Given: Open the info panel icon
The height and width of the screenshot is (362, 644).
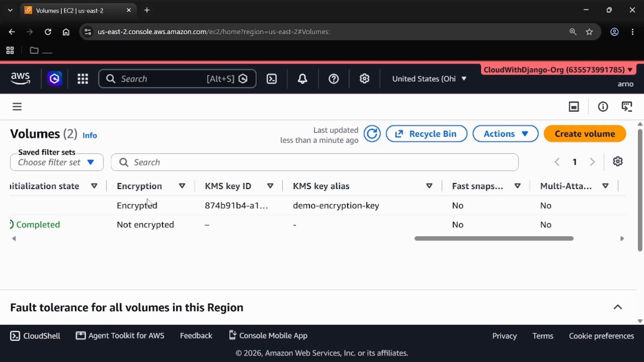Looking at the screenshot, I should (x=603, y=107).
